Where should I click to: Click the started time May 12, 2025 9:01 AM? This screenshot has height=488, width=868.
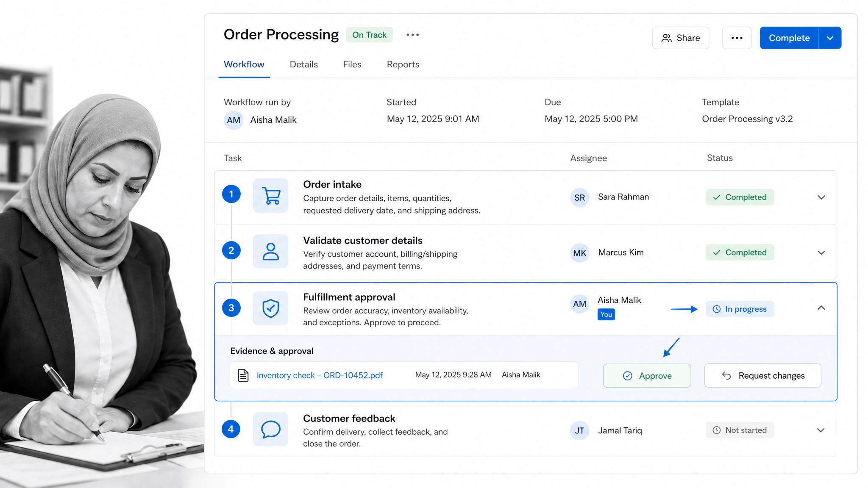tap(433, 119)
